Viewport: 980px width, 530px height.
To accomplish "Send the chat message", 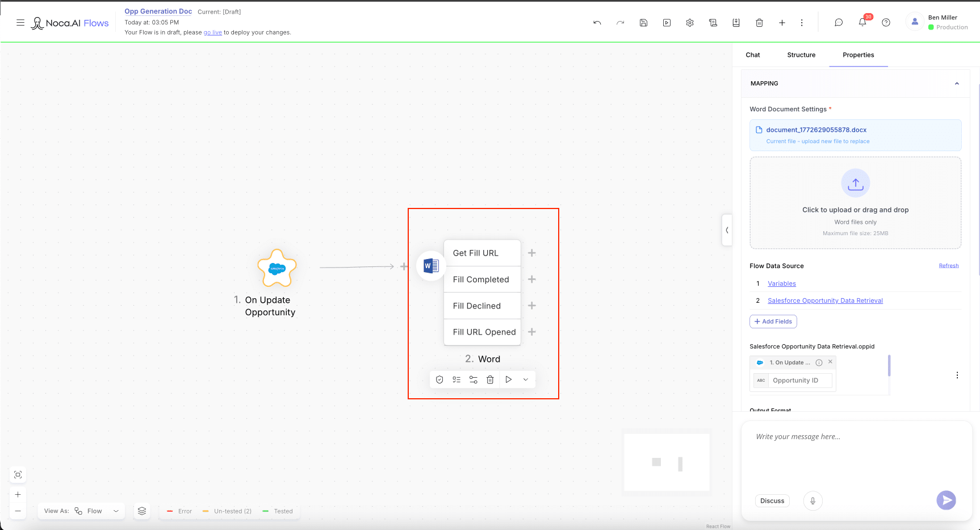I will click(946, 500).
